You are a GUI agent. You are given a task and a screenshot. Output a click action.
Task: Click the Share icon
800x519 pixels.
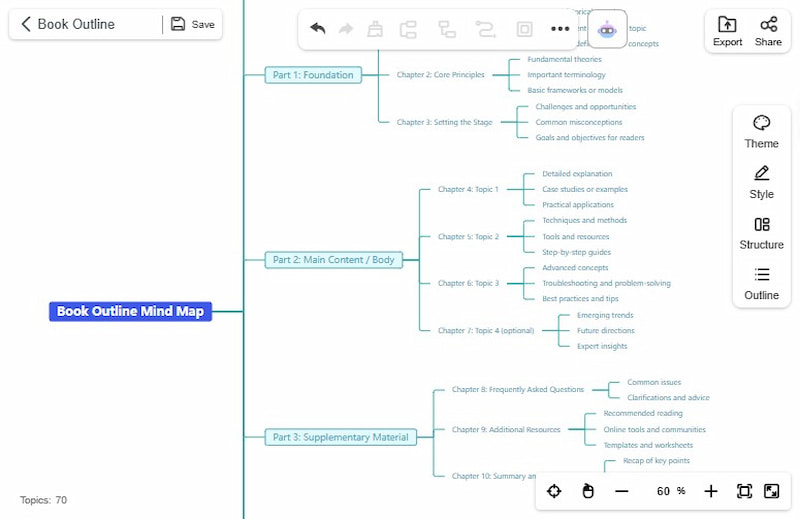pyautogui.click(x=768, y=30)
